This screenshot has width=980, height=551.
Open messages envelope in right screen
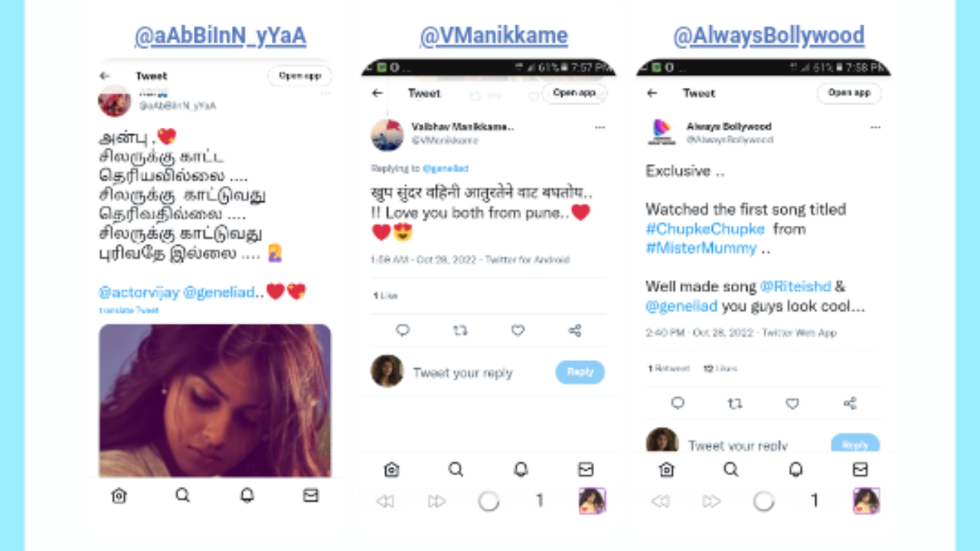pos(860,469)
